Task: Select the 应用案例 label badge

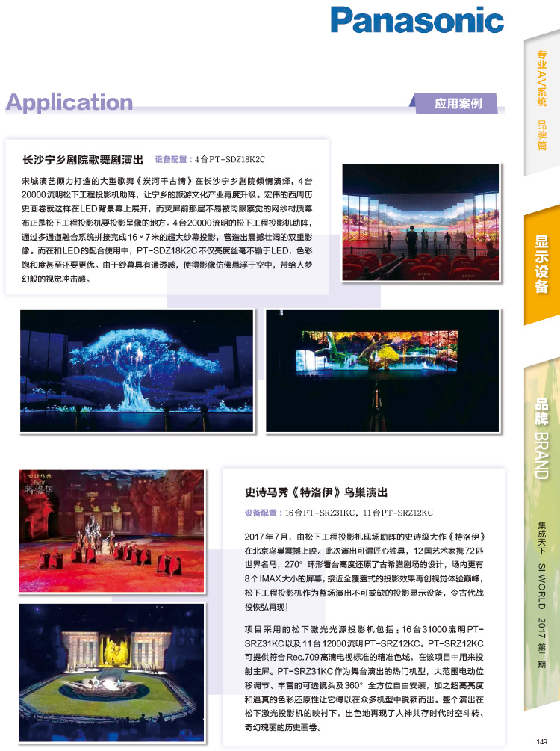Action: 458,103
